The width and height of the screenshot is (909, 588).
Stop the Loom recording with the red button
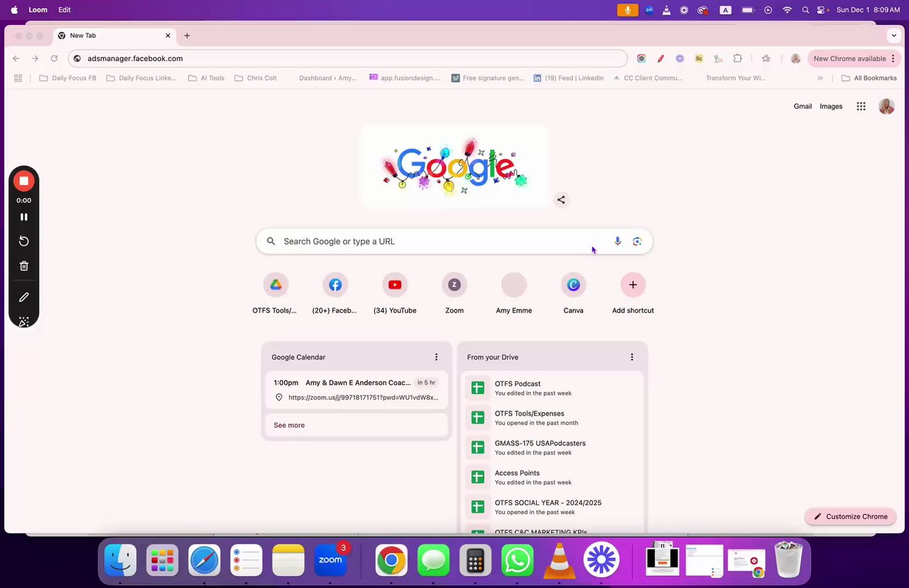pos(23,181)
